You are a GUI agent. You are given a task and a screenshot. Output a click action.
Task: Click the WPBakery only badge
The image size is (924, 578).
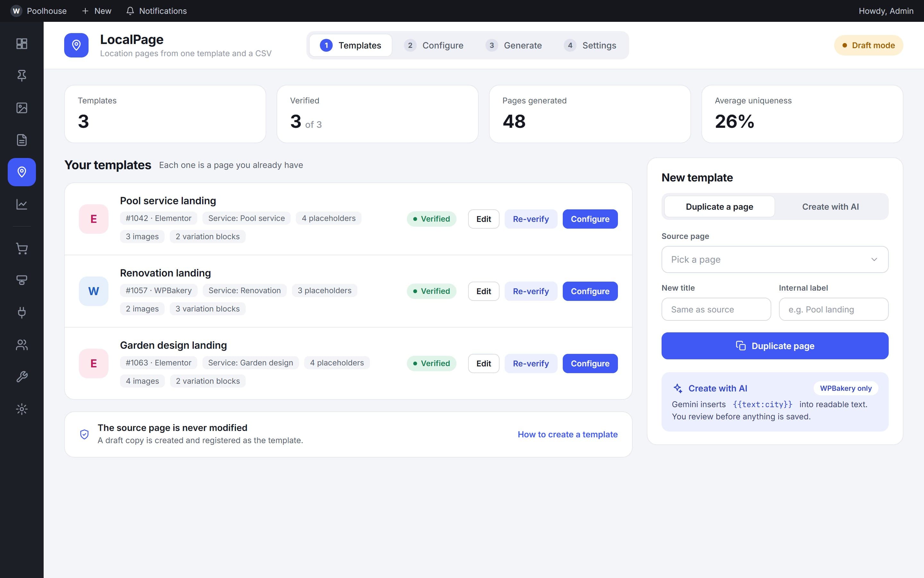pos(846,389)
